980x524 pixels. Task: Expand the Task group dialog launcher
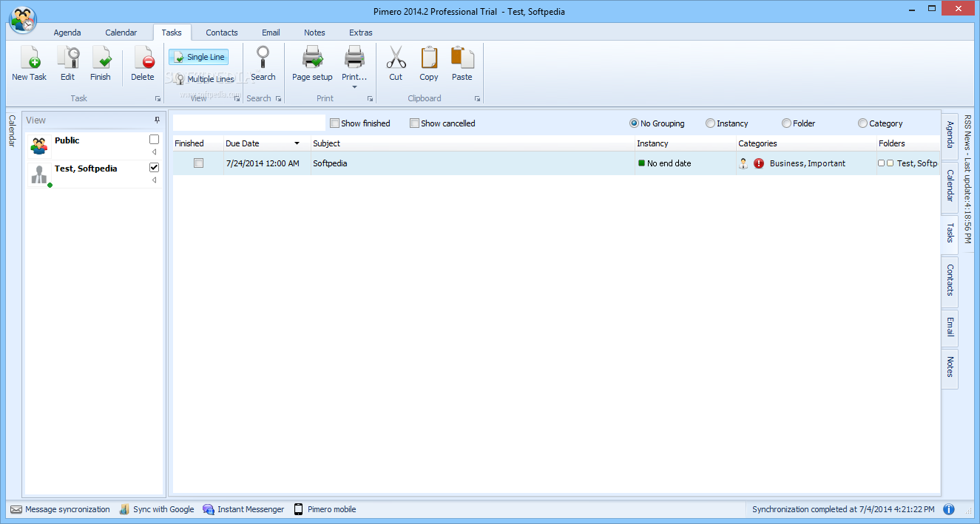click(x=158, y=98)
